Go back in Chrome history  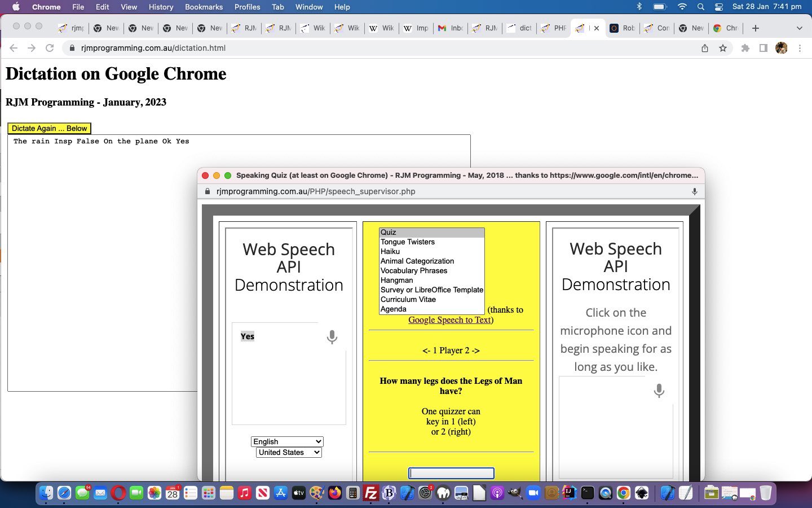pyautogui.click(x=14, y=48)
